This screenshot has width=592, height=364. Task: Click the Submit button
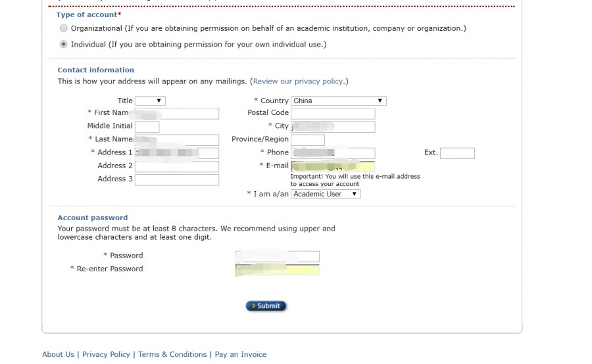point(266,306)
